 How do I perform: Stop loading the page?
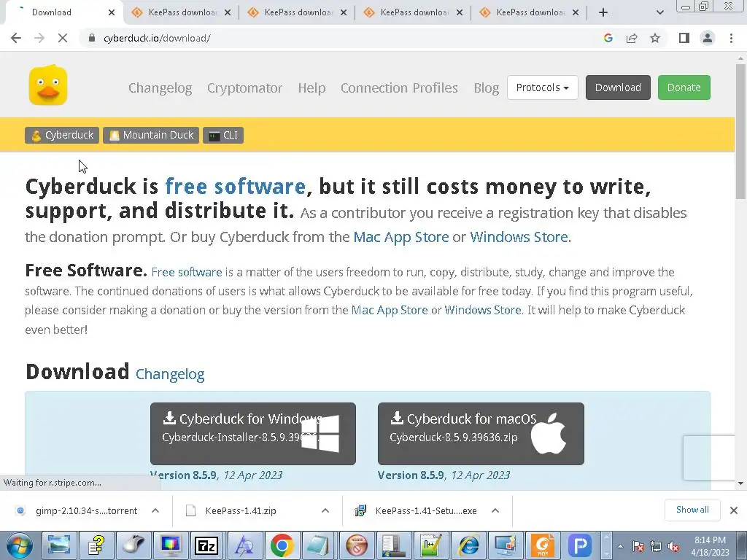pyautogui.click(x=63, y=38)
